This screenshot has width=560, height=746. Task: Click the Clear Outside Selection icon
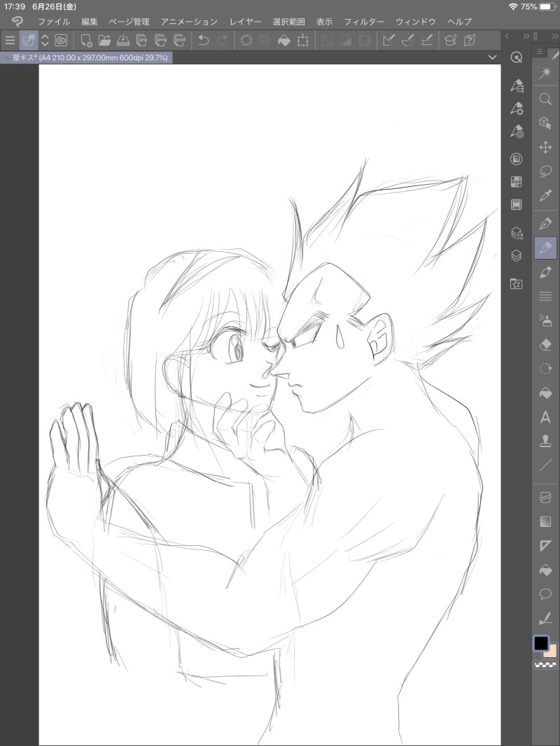[x=265, y=41]
